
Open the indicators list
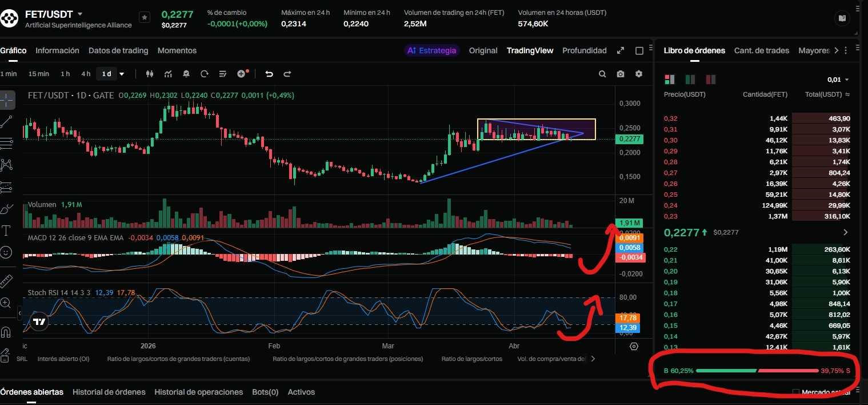[168, 74]
